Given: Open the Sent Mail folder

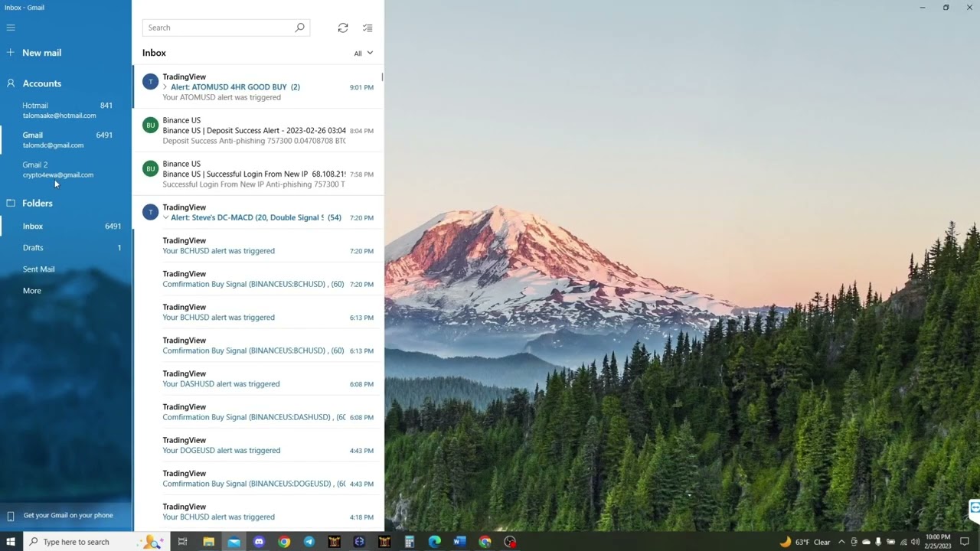Looking at the screenshot, I should (x=66, y=269).
